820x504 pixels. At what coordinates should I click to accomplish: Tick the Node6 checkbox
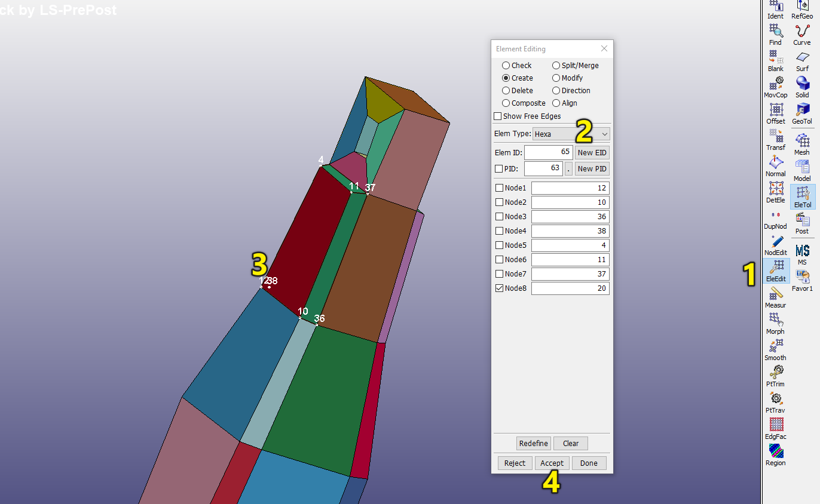tap(499, 260)
